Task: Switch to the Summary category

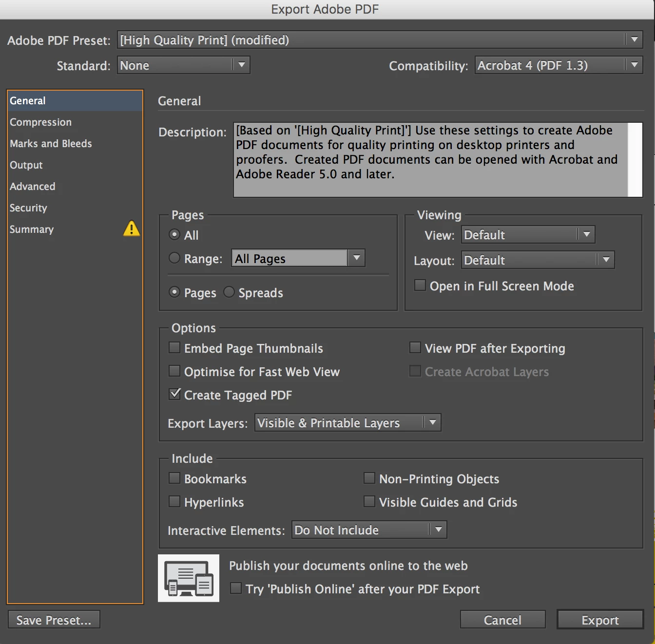Action: click(x=75, y=229)
